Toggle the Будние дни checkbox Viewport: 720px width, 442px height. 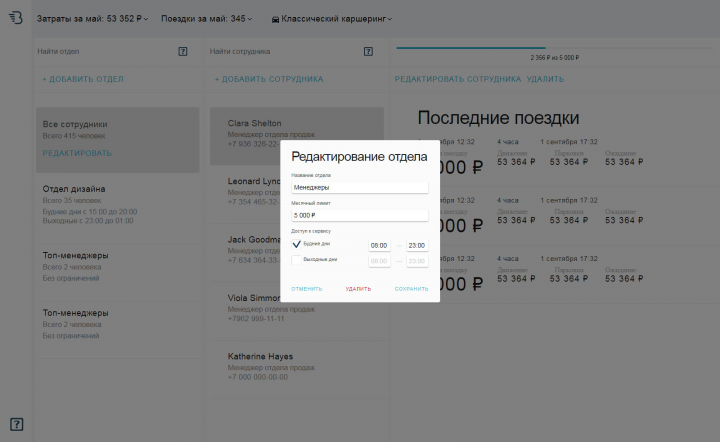[x=297, y=244]
